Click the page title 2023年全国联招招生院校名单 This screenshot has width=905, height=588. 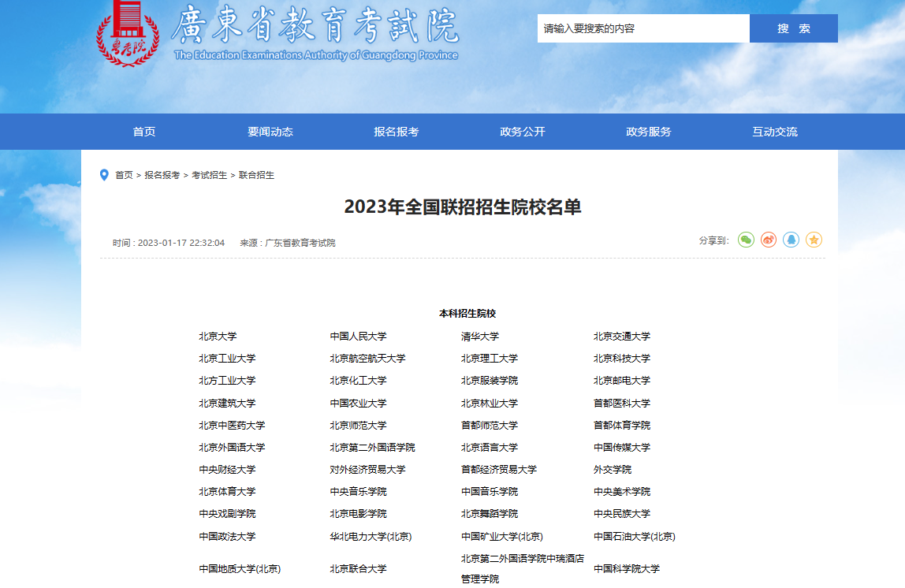point(462,207)
